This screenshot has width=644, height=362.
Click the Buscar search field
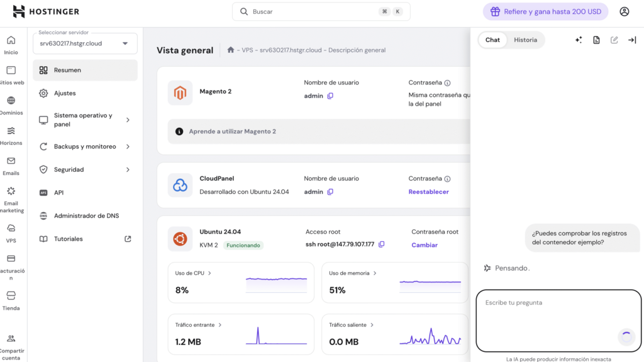tap(321, 11)
